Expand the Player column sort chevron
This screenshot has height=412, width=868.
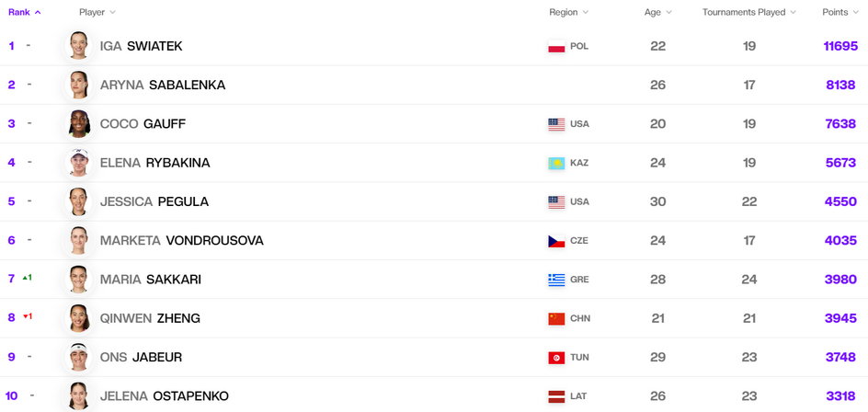click(x=113, y=12)
